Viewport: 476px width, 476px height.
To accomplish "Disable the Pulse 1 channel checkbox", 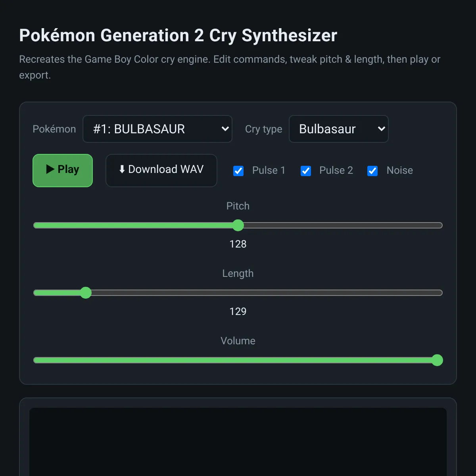I will (238, 171).
